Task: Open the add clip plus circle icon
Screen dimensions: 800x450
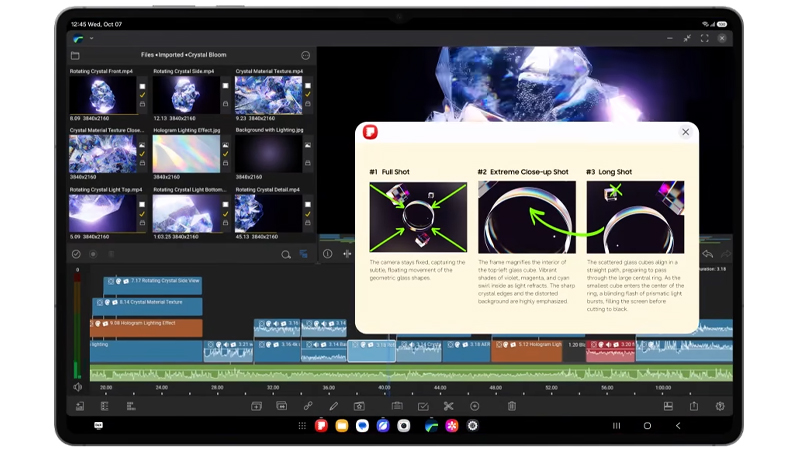Action: point(474,406)
